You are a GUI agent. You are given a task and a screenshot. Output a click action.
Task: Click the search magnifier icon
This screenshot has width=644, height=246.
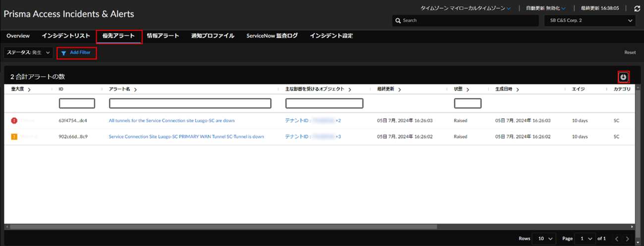[x=398, y=21]
